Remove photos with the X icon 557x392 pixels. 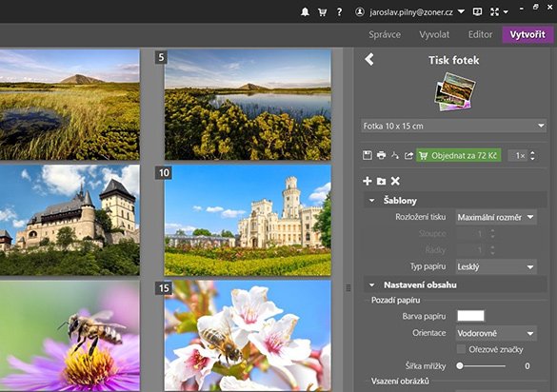395,181
